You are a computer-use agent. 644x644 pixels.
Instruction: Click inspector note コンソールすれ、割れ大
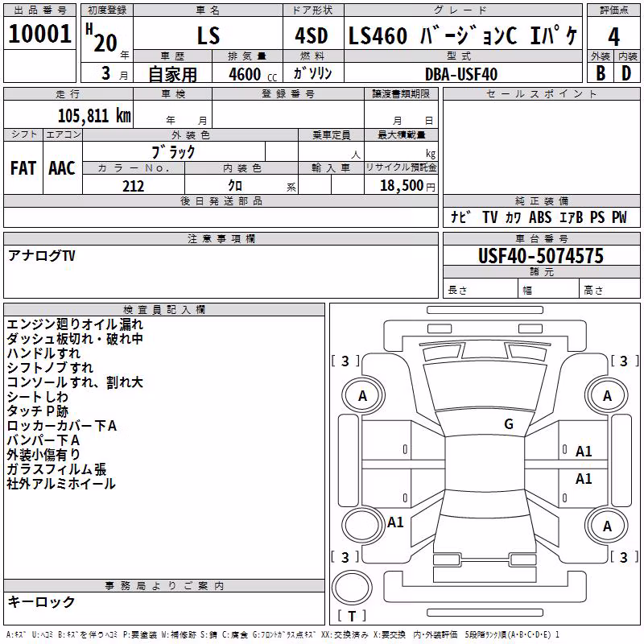pyautogui.click(x=75, y=382)
